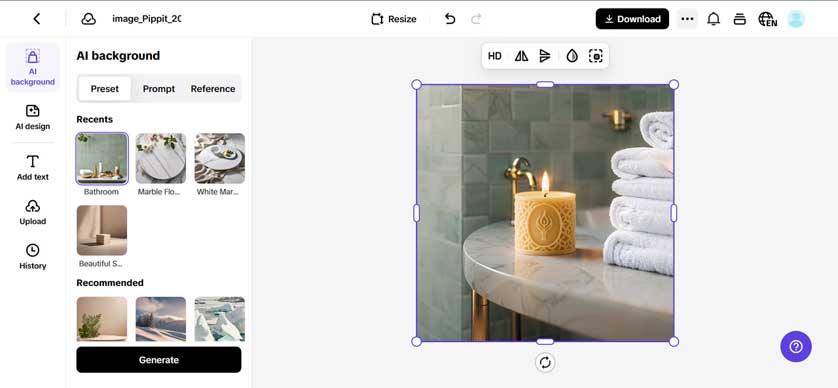
Task: Choose the recommended iceberg background
Action: click(x=220, y=319)
